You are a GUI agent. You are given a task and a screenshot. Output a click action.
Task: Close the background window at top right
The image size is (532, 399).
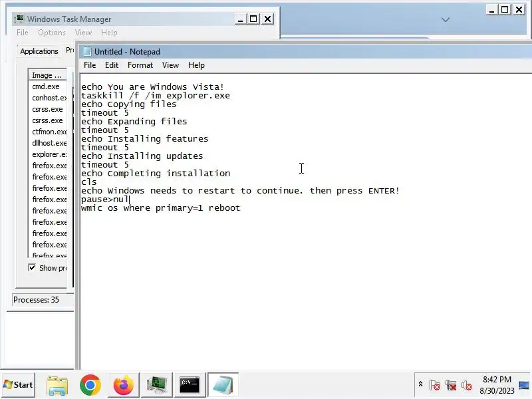(x=519, y=10)
